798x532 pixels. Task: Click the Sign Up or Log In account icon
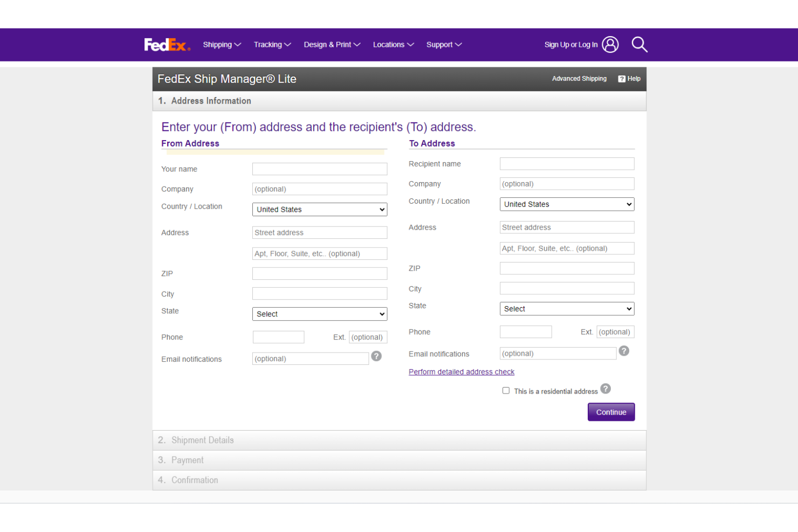610,45
